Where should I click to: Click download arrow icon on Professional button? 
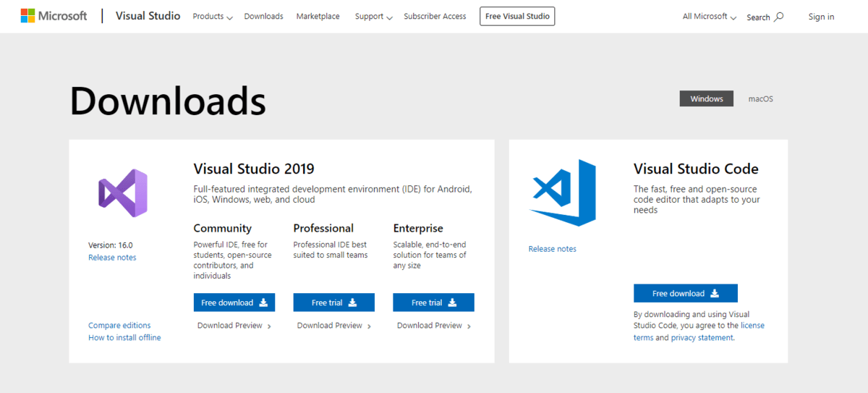352,303
